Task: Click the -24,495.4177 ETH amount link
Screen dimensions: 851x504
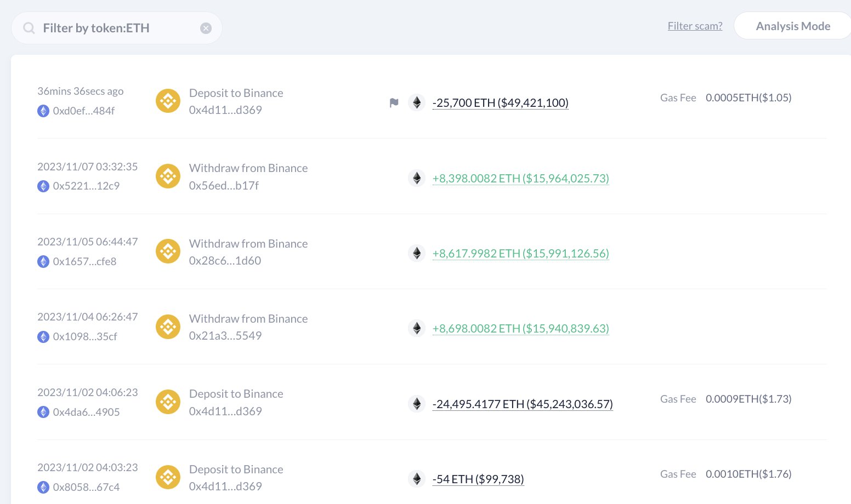Action: 522,404
